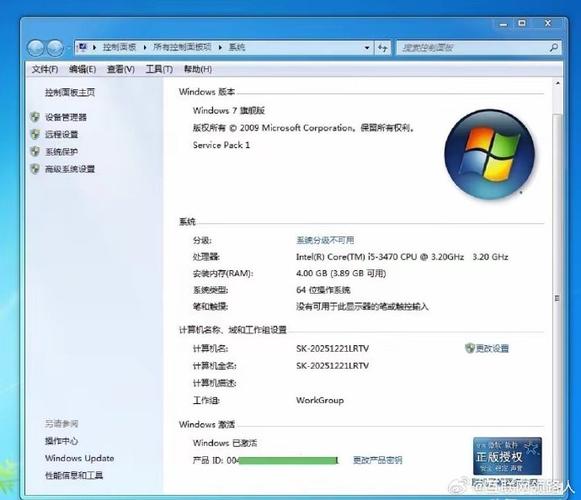Click the SK-20251221LRTV value beside 计算机名

point(332,348)
